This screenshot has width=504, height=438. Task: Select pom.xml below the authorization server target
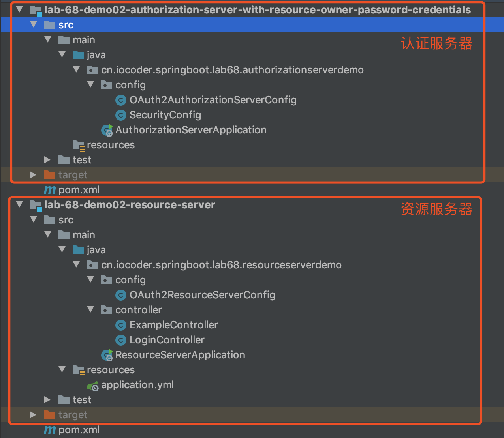pos(79,190)
